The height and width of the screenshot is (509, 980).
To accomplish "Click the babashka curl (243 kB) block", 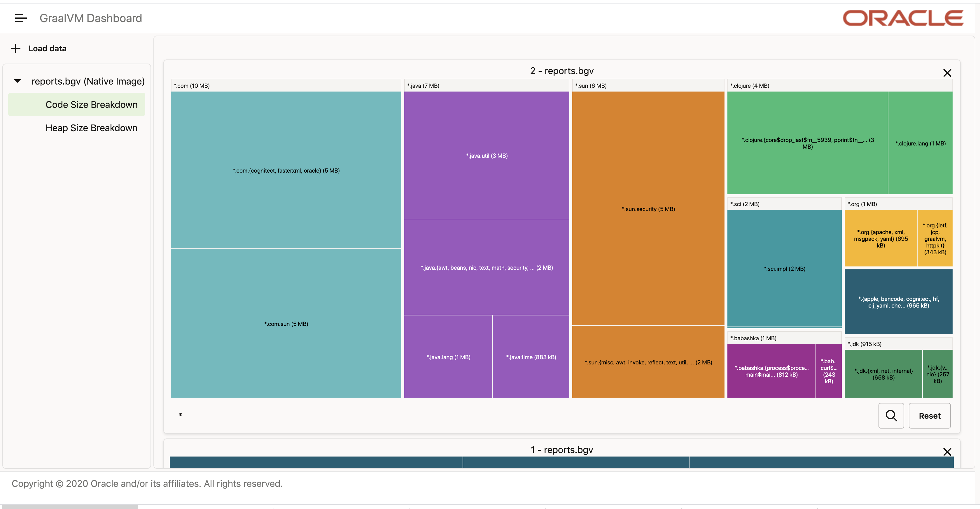I will (829, 371).
